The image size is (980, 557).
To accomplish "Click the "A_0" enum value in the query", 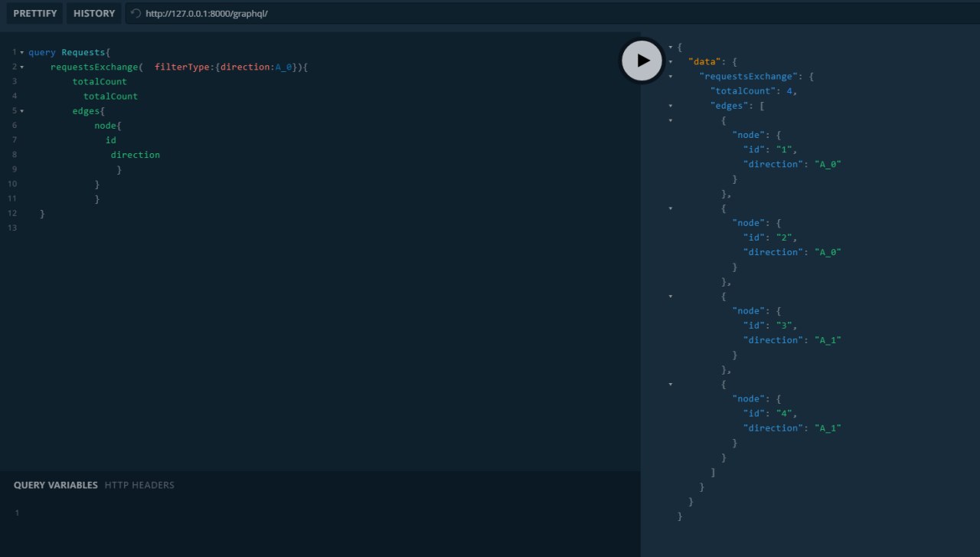I will tap(283, 67).
